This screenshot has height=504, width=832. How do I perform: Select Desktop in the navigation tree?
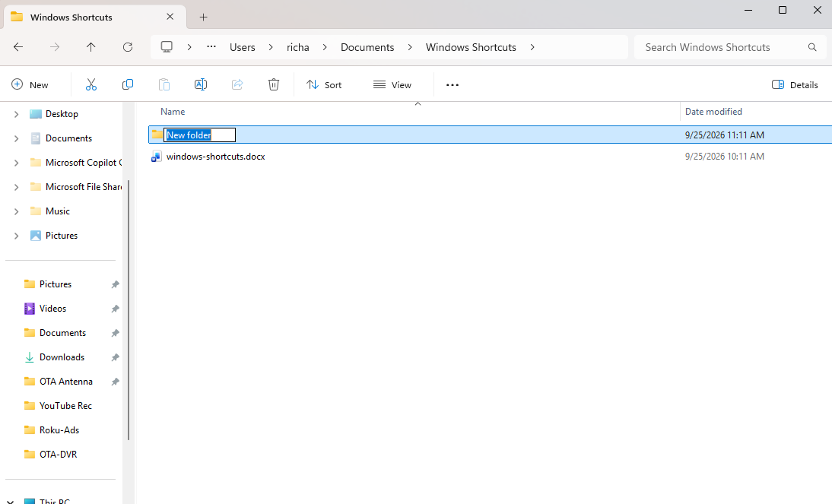pyautogui.click(x=62, y=114)
